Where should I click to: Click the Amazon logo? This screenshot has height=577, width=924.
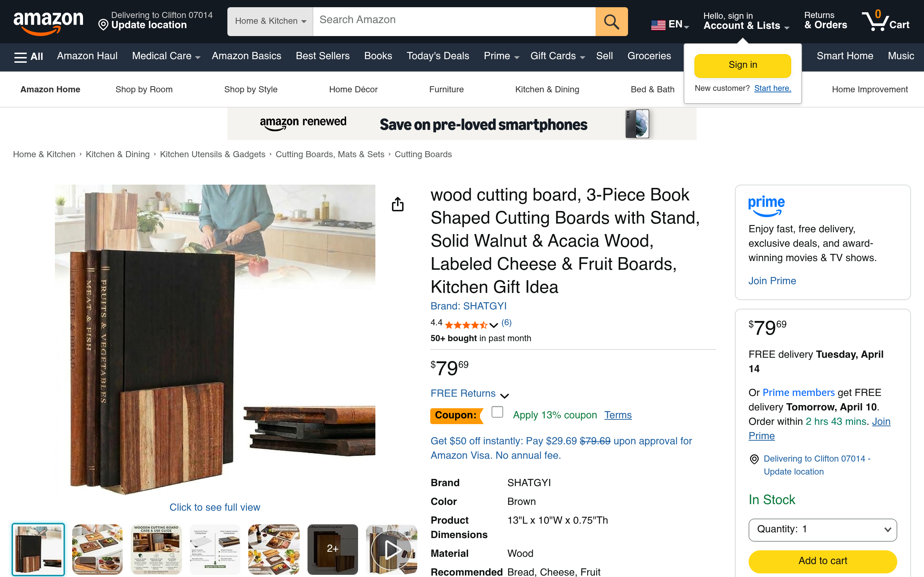(48, 22)
